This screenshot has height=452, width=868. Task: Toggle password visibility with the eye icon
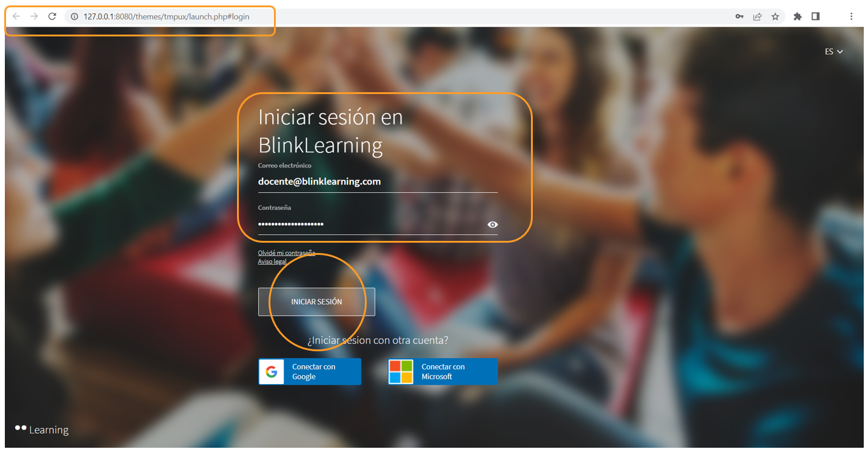[492, 224]
